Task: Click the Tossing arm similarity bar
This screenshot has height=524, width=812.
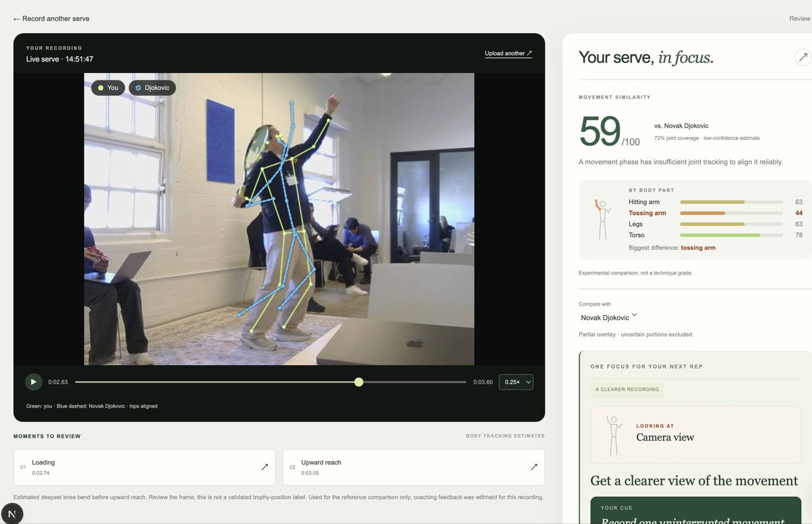Action: [x=731, y=213]
